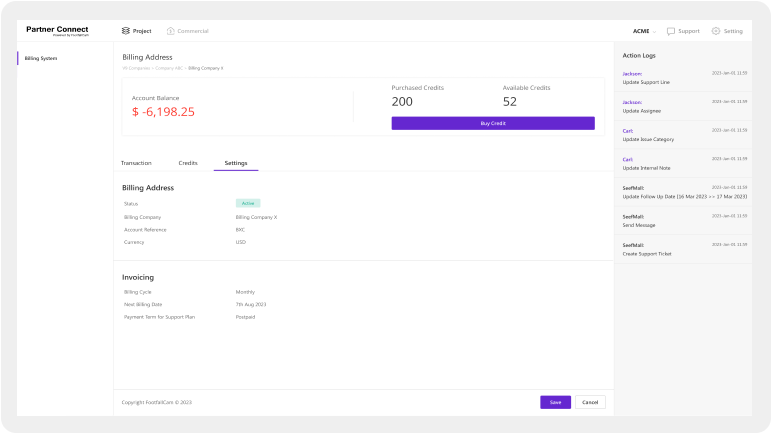Viewport: 772px width, 434px height.
Task: Click the Partner Connect logo
Action: [58, 31]
